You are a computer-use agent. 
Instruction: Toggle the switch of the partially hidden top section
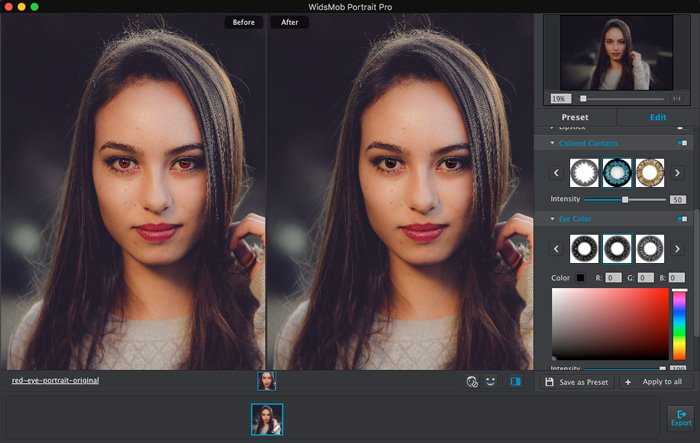(x=680, y=128)
